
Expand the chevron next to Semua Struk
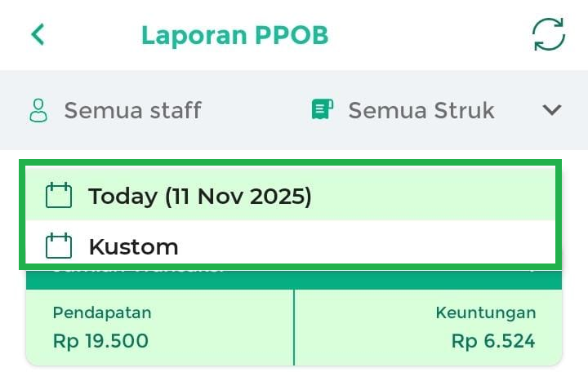pyautogui.click(x=552, y=110)
